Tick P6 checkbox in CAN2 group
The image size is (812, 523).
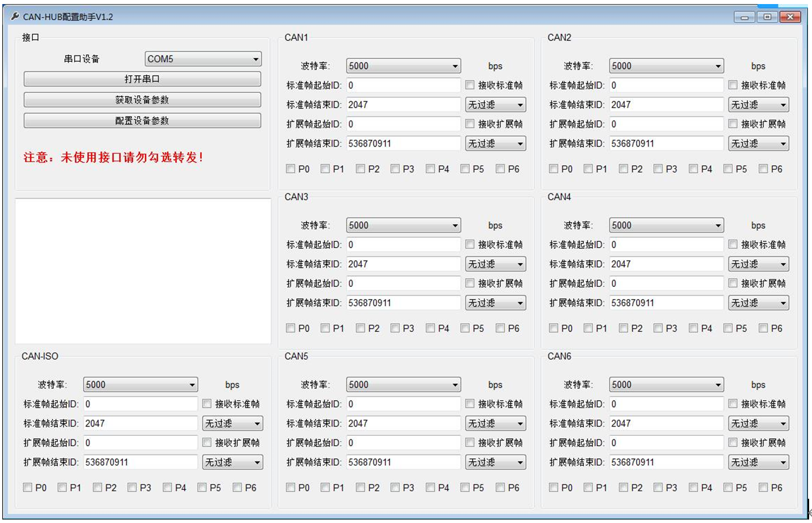click(x=763, y=169)
